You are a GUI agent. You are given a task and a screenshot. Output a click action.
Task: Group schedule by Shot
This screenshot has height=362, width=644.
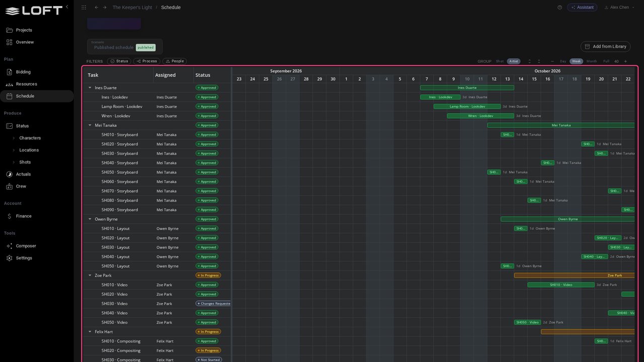pos(500,61)
